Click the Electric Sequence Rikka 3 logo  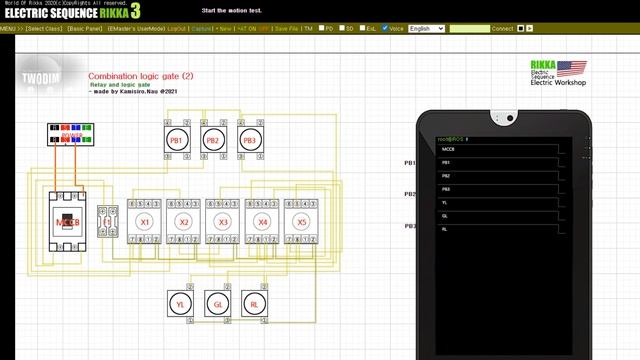(x=72, y=12)
